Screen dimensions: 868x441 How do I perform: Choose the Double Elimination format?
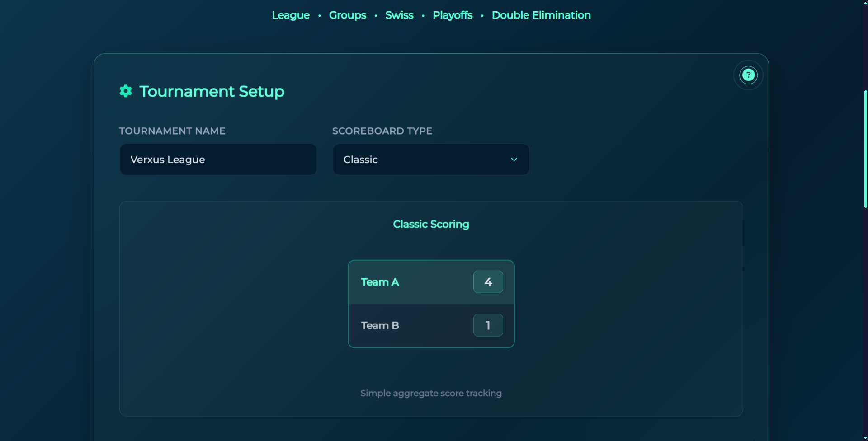click(541, 15)
